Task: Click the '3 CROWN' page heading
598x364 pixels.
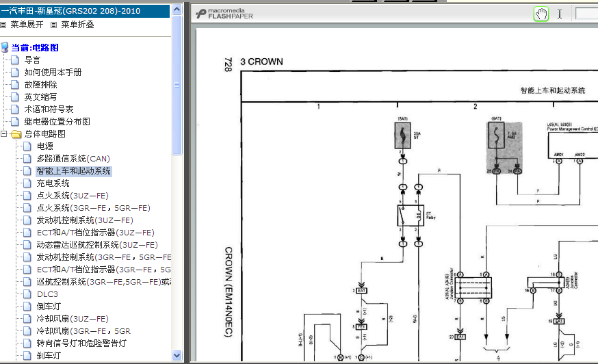Action: coord(261,62)
